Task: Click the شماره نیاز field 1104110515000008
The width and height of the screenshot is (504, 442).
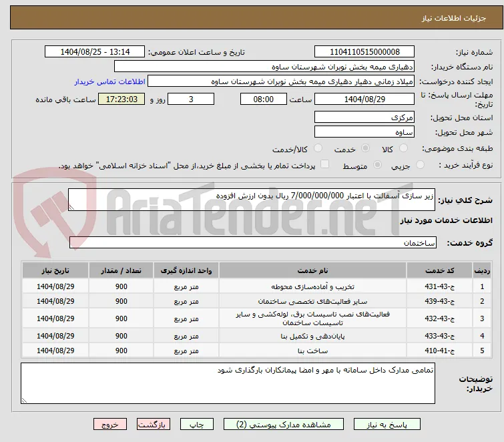Action: [x=364, y=52]
